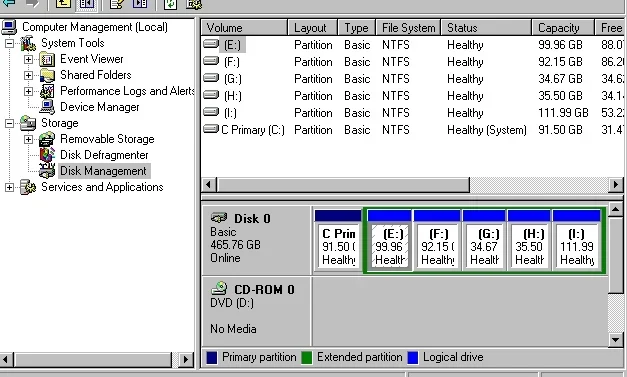
Task: Click the CD-ROM 0 disc icon
Action: pyautogui.click(x=219, y=288)
